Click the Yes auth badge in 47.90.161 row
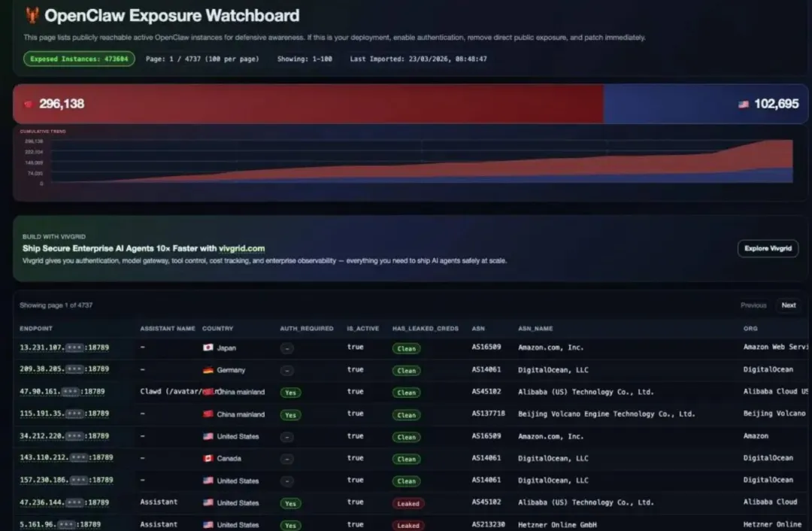Viewport: 812px width, 531px height. click(x=290, y=393)
